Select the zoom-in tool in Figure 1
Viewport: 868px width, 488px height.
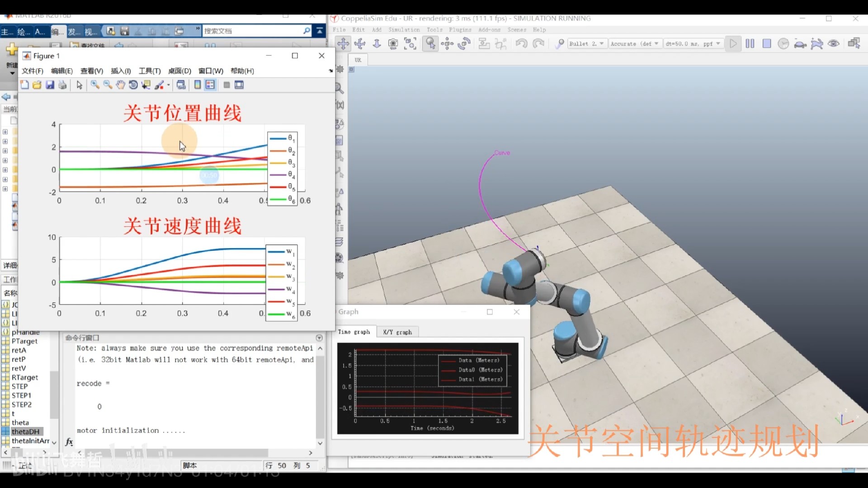pyautogui.click(x=95, y=85)
